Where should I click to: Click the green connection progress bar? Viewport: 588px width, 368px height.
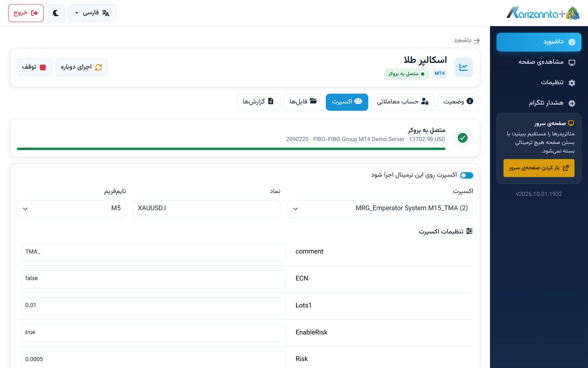pos(231,149)
